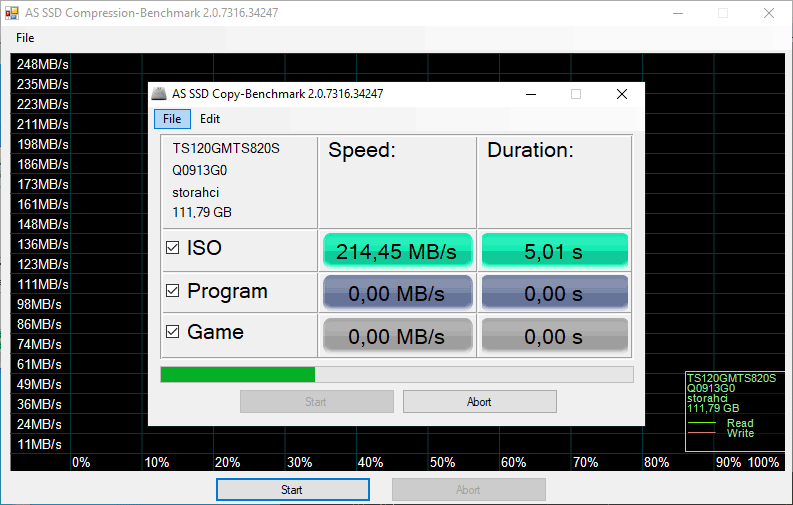Screen dimensions: 793x505
Task: Uncheck the Program test checkbox
Action: click(x=172, y=291)
